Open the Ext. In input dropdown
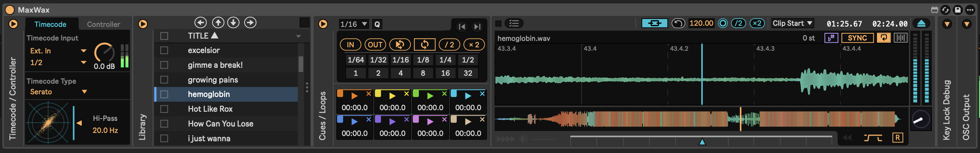The image size is (980, 153). click(x=58, y=51)
